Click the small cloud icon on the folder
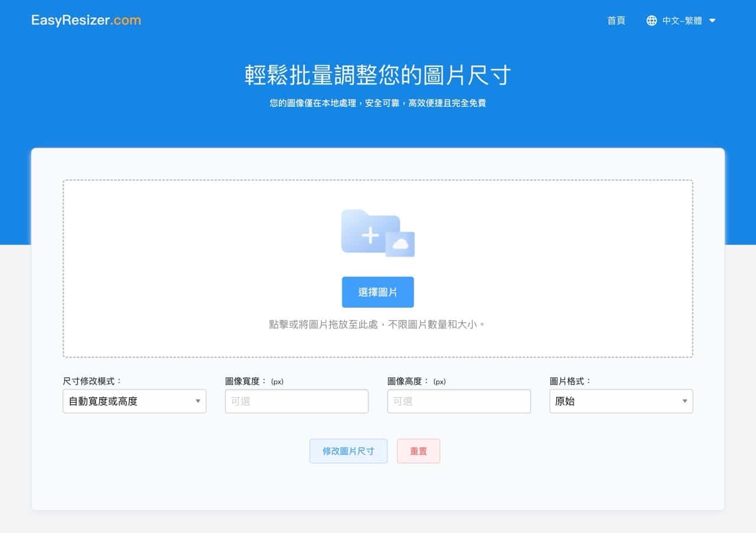This screenshot has width=756, height=533. [400, 244]
